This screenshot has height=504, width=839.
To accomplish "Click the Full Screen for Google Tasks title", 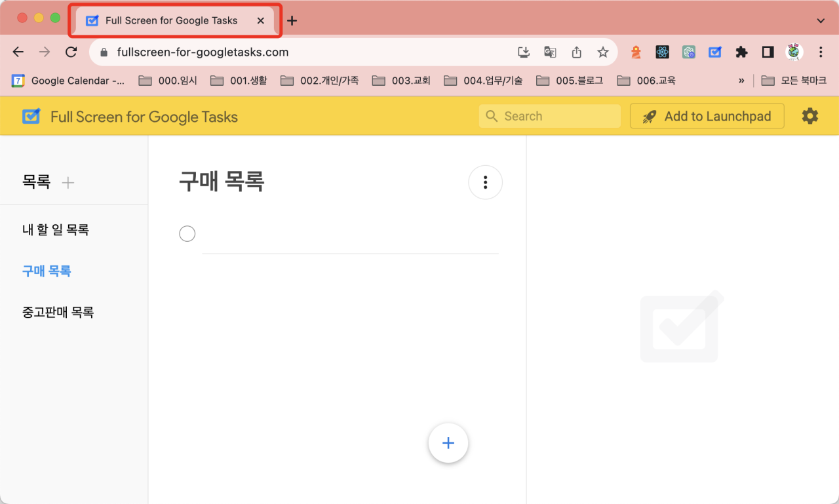I will coord(144,117).
